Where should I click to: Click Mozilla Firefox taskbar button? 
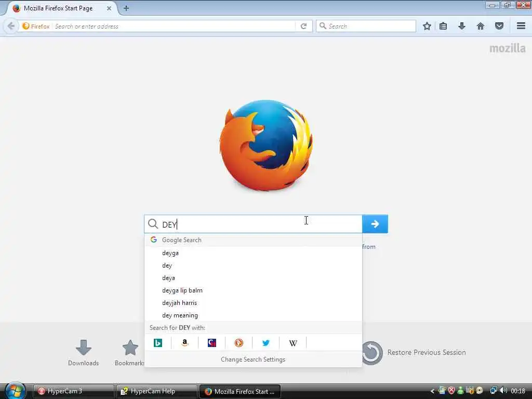pyautogui.click(x=240, y=391)
